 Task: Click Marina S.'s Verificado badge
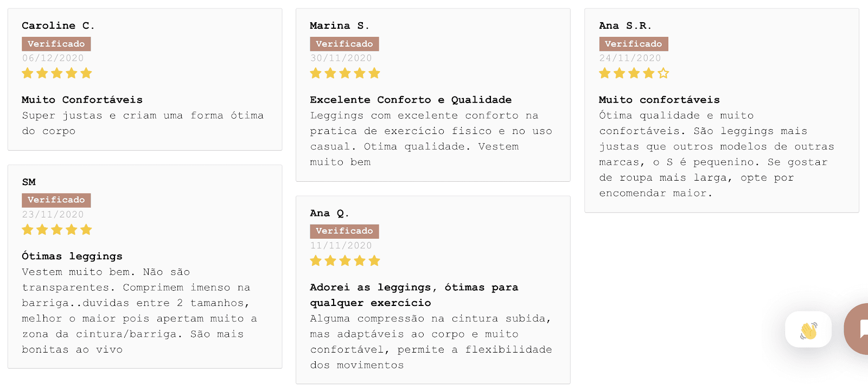point(344,44)
